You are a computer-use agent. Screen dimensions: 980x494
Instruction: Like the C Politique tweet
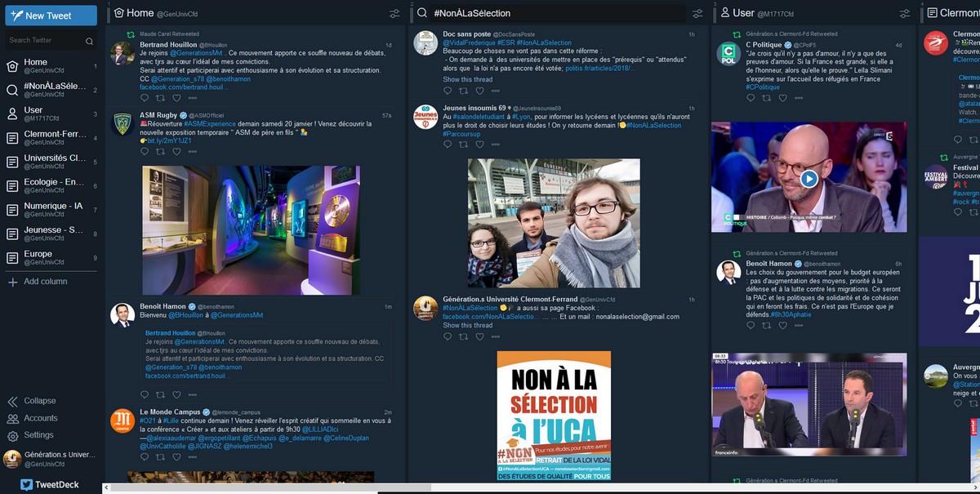pyautogui.click(x=782, y=98)
